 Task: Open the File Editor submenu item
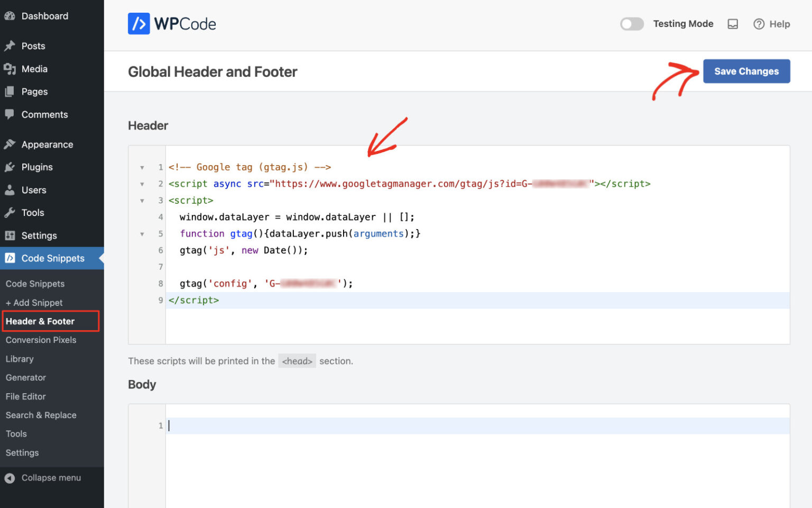(26, 396)
